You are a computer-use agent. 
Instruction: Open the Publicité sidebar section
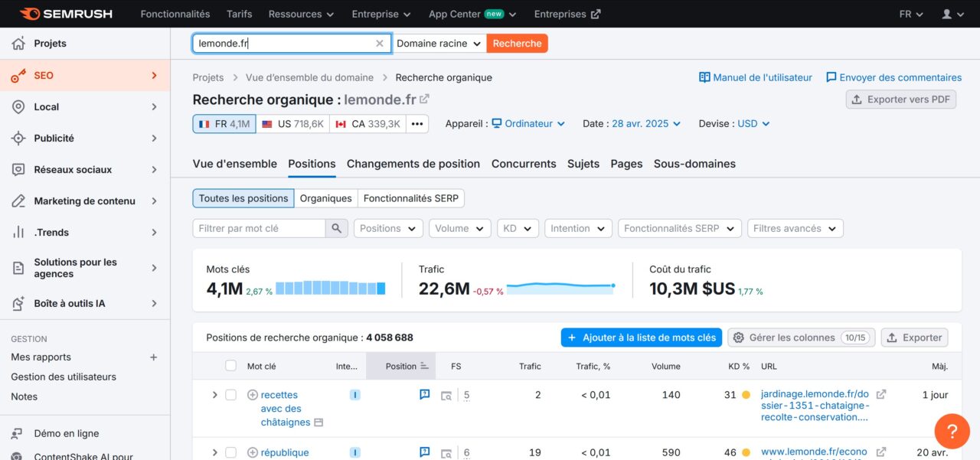57,138
